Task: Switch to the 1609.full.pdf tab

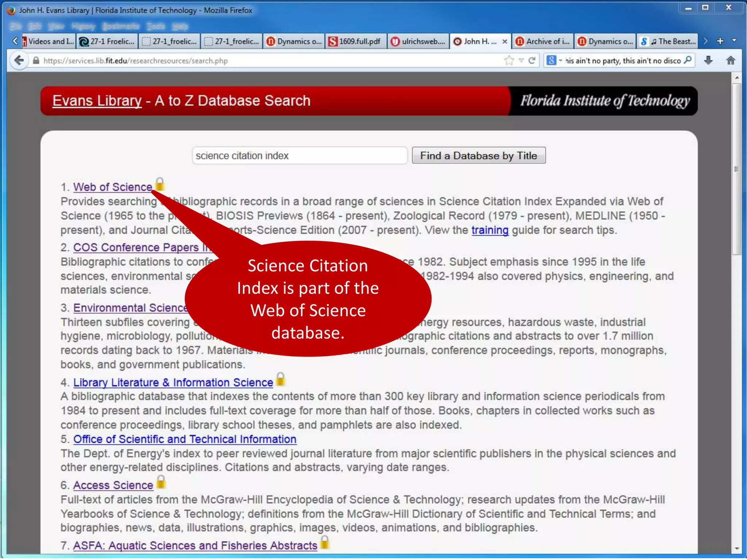Action: pyautogui.click(x=356, y=42)
